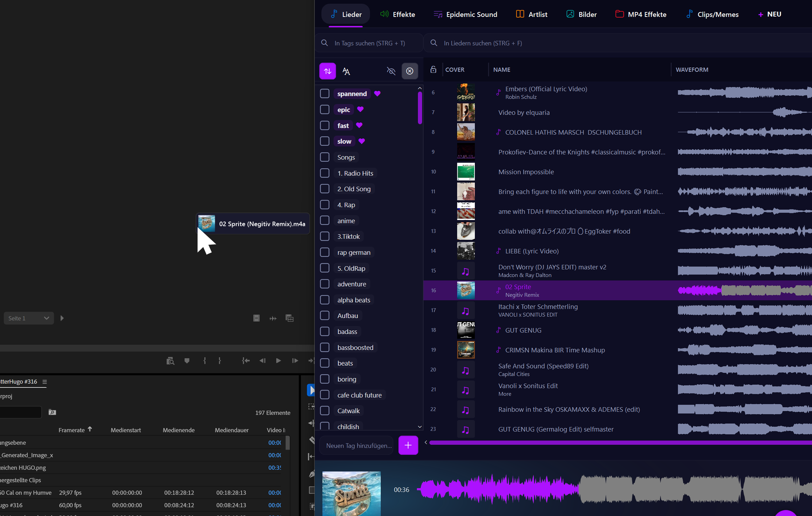Click the play button in Premiere monitor
The width and height of the screenshot is (812, 516).
point(278,361)
